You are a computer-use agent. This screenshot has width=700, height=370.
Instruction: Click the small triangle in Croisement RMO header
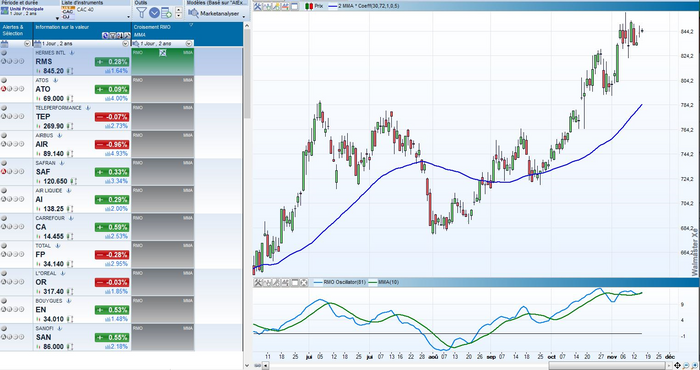click(x=191, y=25)
